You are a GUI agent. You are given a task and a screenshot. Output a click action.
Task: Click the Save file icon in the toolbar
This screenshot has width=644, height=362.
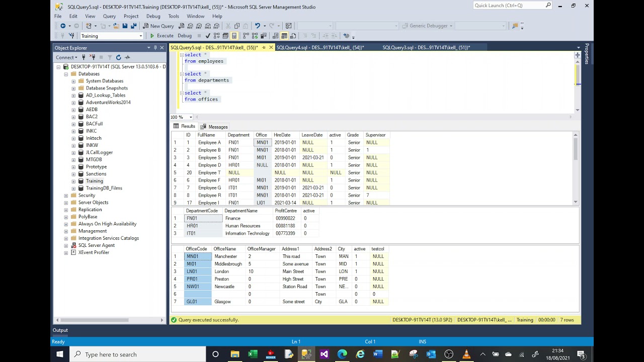(125, 26)
